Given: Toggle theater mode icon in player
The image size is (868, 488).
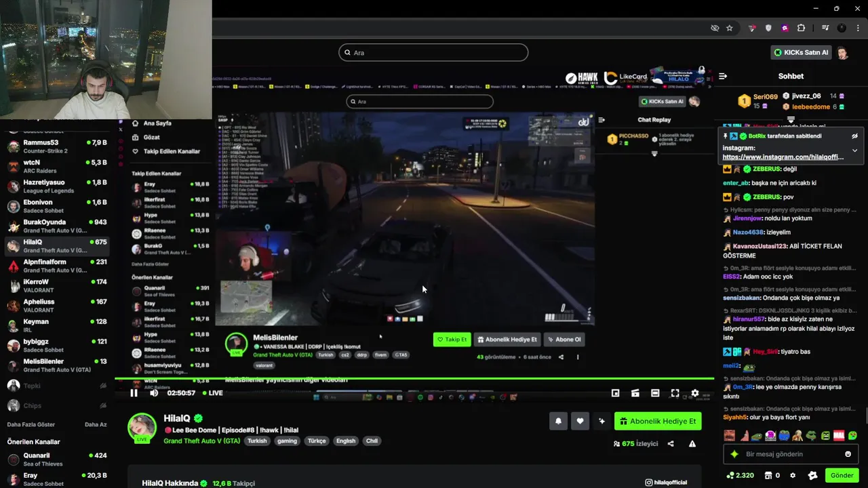Looking at the screenshot, I should coord(655,393).
